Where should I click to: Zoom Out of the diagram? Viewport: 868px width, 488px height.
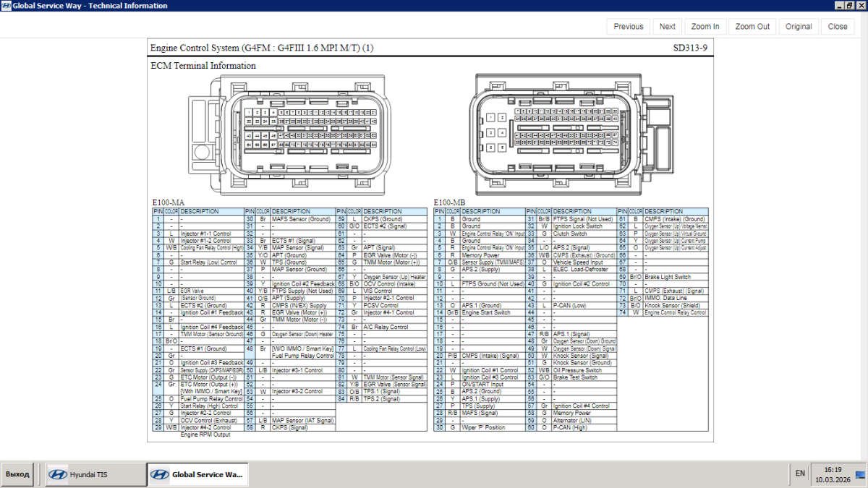point(753,27)
